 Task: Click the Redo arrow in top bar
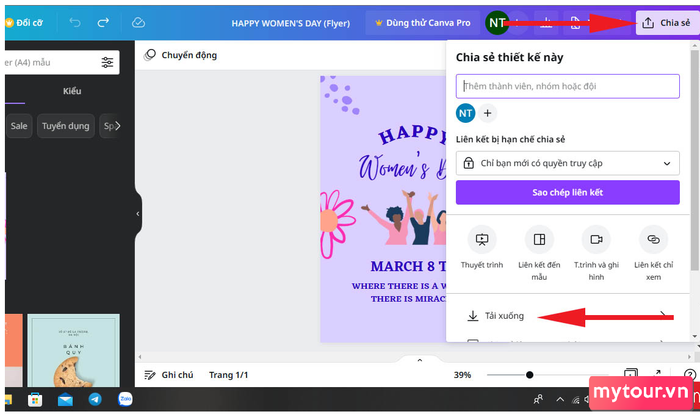click(104, 22)
